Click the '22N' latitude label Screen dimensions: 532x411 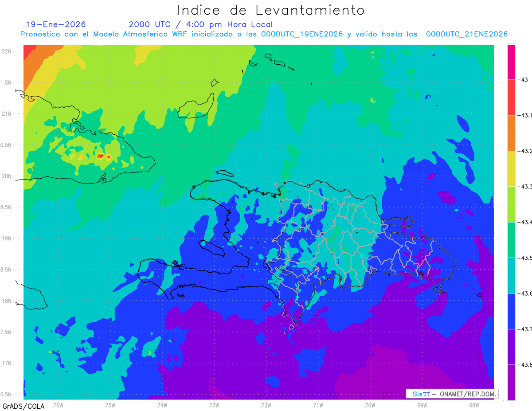(x=8, y=51)
